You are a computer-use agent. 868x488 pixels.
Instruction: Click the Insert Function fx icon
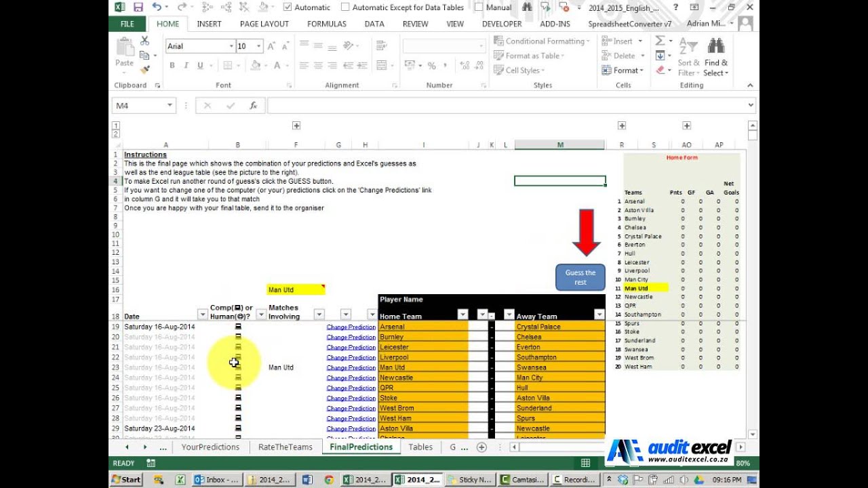click(x=253, y=106)
